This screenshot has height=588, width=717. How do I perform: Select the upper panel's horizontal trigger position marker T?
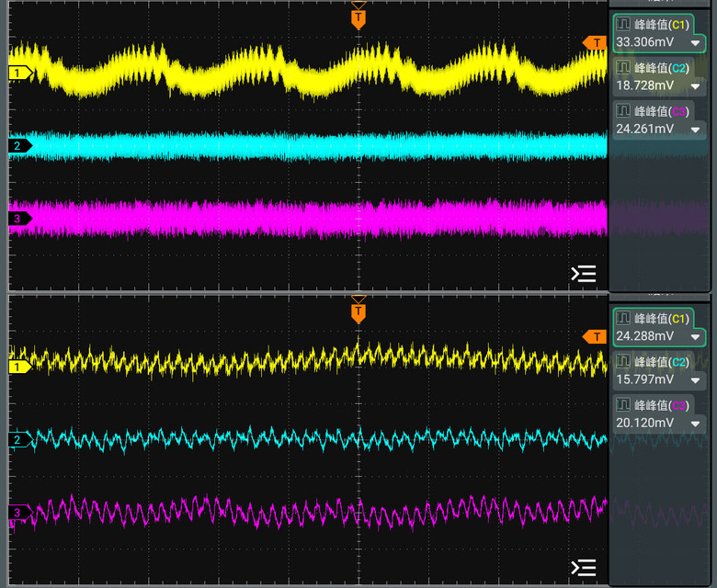pyautogui.click(x=358, y=18)
